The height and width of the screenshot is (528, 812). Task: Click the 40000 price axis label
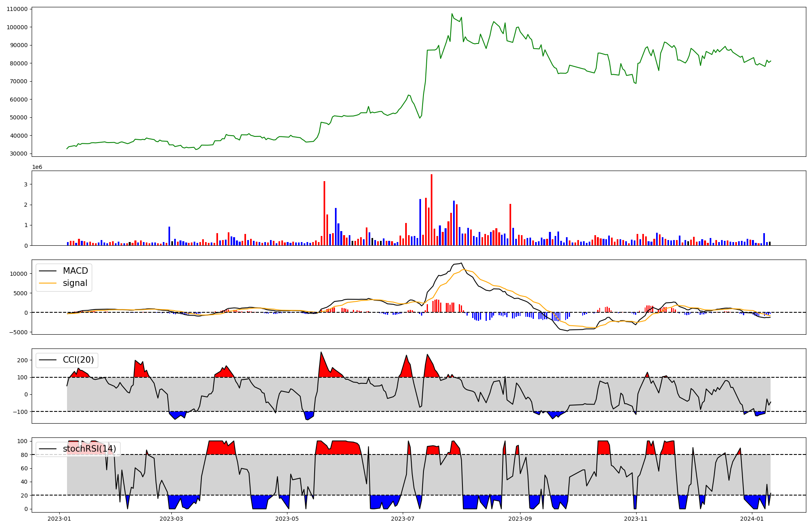coord(19,136)
